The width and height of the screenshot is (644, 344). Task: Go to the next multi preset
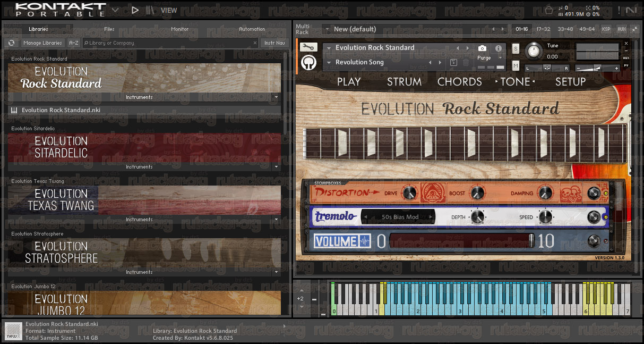tap(504, 29)
